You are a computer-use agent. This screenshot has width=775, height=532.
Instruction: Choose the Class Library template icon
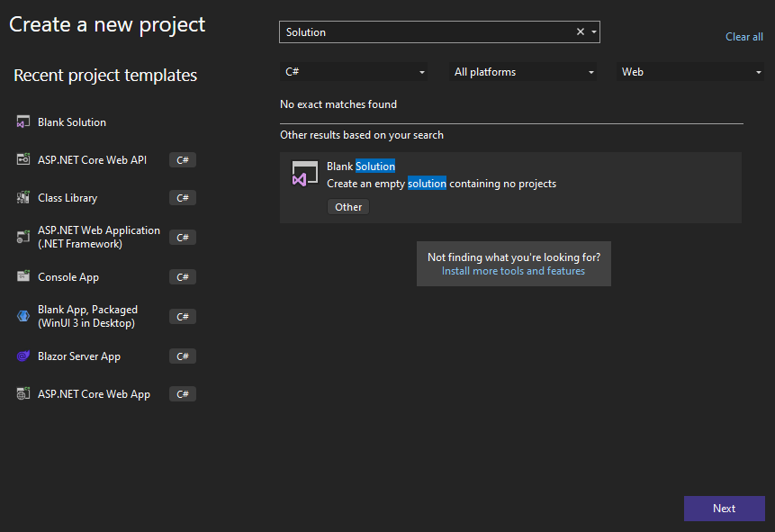point(23,197)
